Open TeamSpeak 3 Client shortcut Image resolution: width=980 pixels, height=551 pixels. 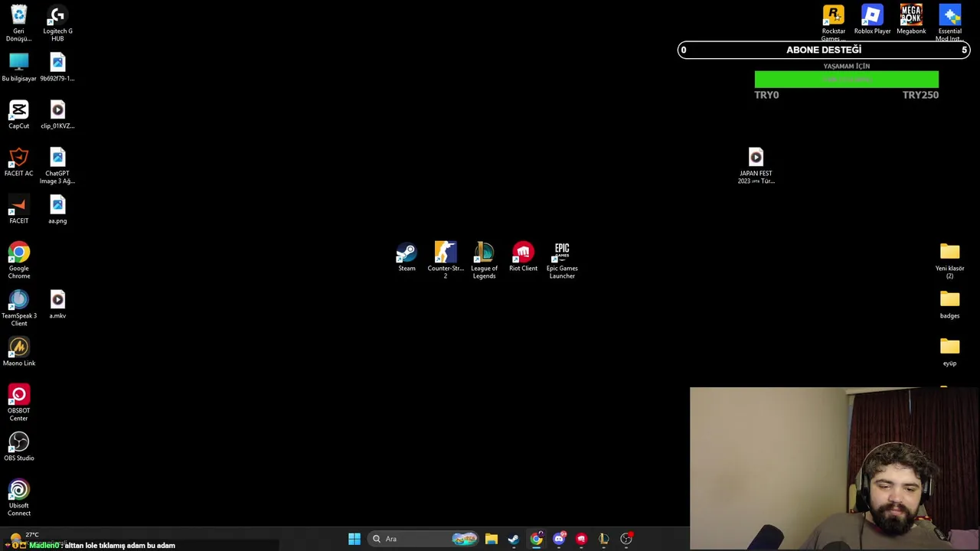18,308
